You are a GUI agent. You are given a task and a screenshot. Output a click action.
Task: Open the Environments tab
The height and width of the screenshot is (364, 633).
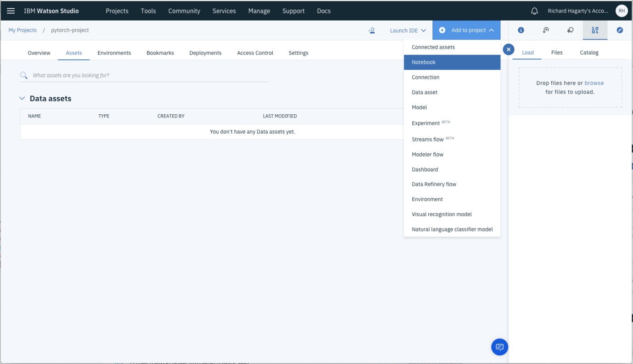(114, 52)
